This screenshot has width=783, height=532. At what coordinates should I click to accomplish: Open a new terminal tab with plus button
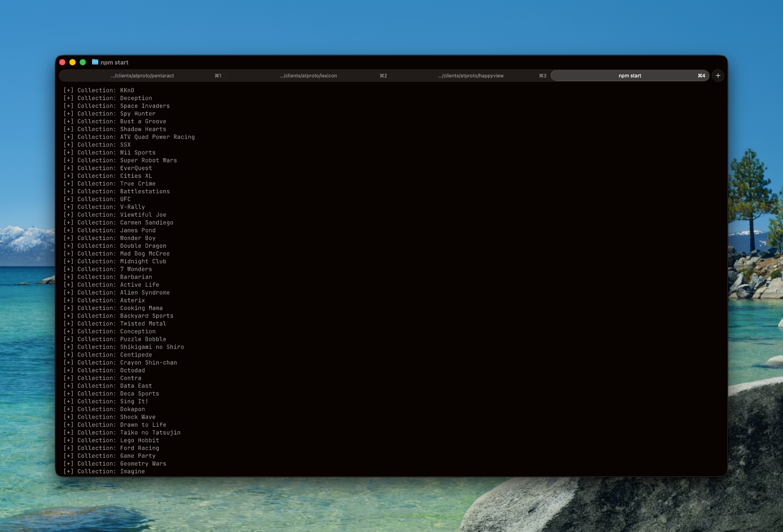point(718,75)
